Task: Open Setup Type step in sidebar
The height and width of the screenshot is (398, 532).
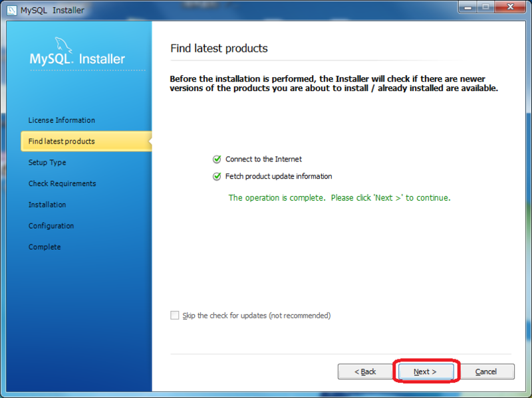Action: coord(47,162)
